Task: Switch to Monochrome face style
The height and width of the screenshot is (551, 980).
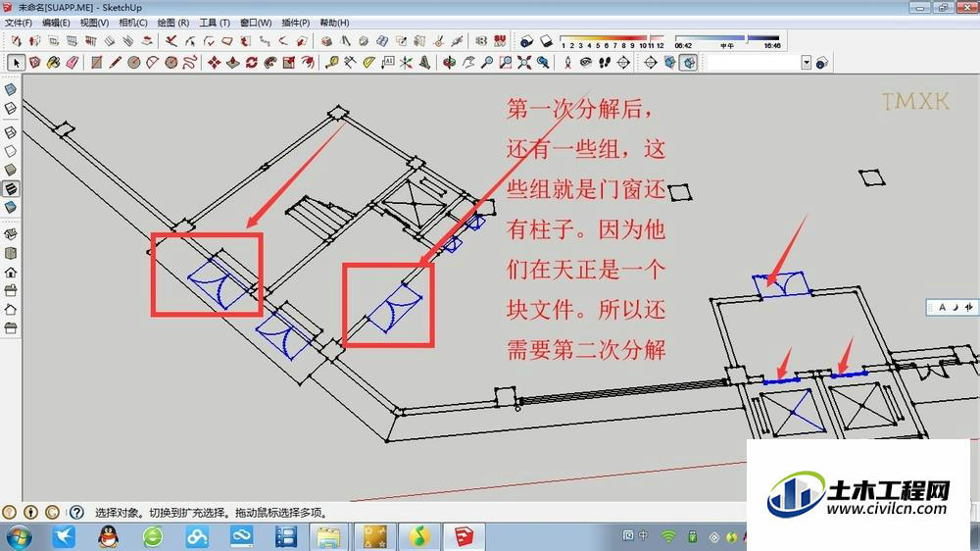Action: (x=11, y=208)
